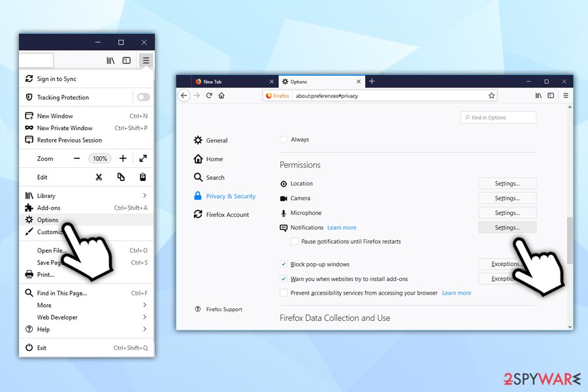The image size is (588, 392).
Task: Switch to the New Tab tab
Action: (235, 82)
